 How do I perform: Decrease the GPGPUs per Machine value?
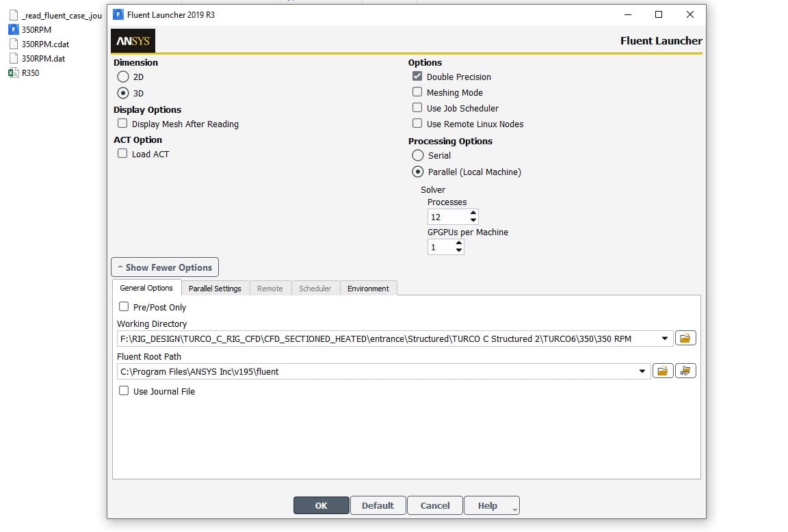point(458,250)
